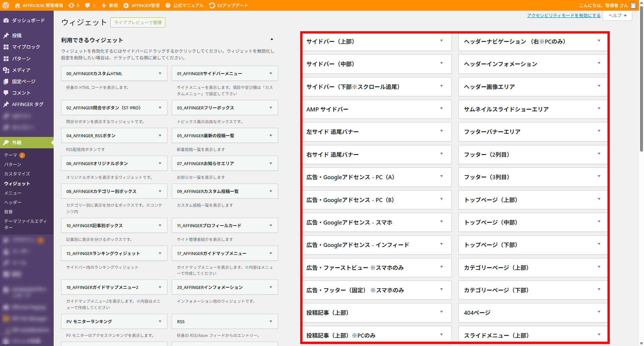Collapse 利用できるウィジェット panel arrow
The width and height of the screenshot is (644, 346).
point(272,39)
